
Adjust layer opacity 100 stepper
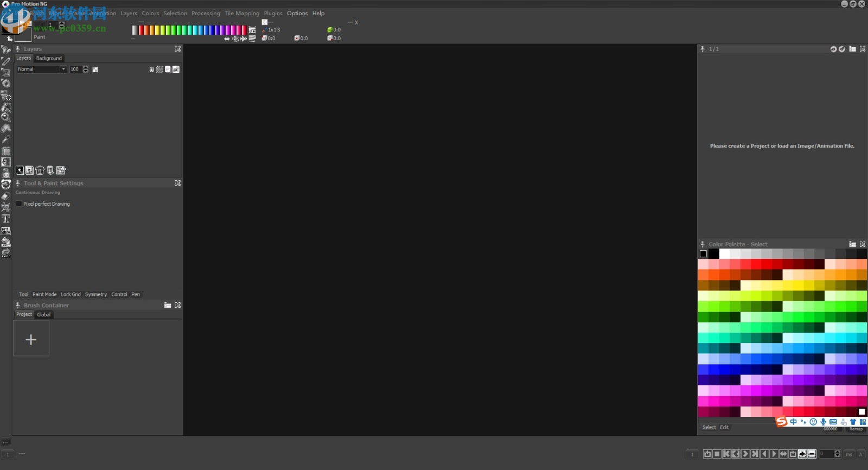86,69
